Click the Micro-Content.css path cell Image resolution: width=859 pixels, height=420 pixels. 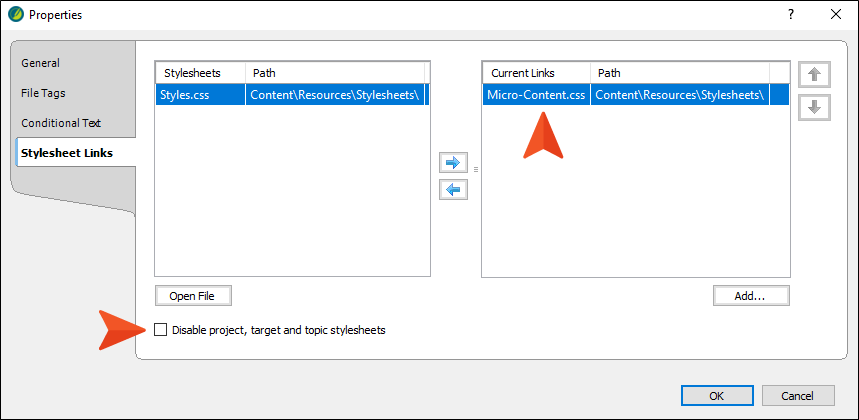(679, 94)
